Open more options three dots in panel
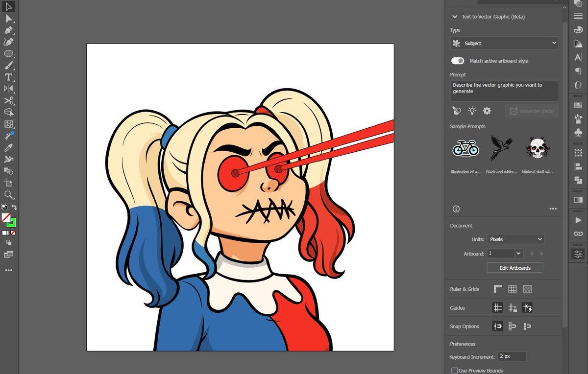The width and height of the screenshot is (588, 374). (553, 209)
